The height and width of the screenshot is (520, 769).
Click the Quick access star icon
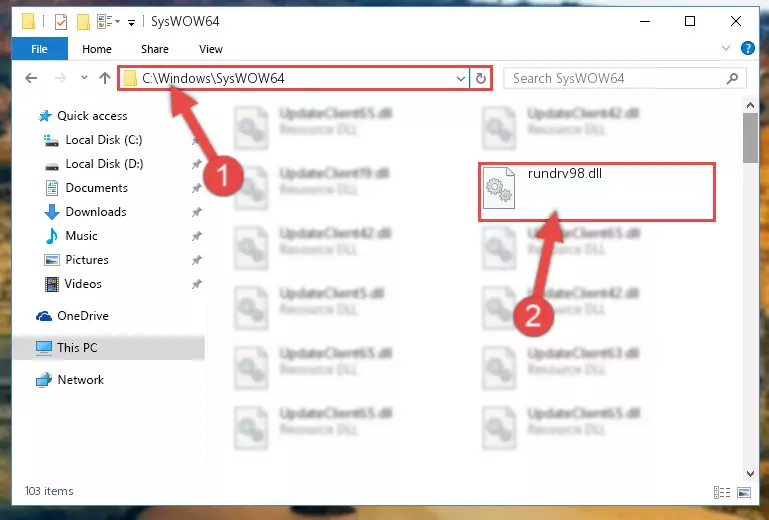click(45, 116)
